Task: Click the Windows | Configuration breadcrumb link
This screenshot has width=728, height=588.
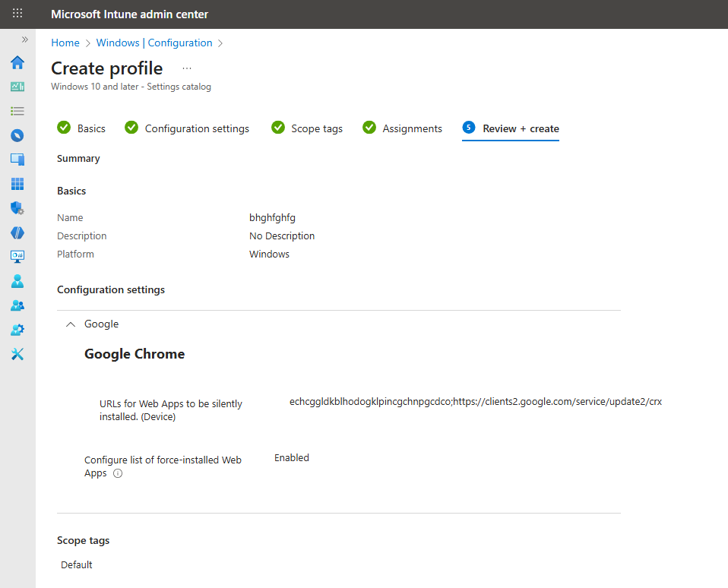Action: pos(154,43)
